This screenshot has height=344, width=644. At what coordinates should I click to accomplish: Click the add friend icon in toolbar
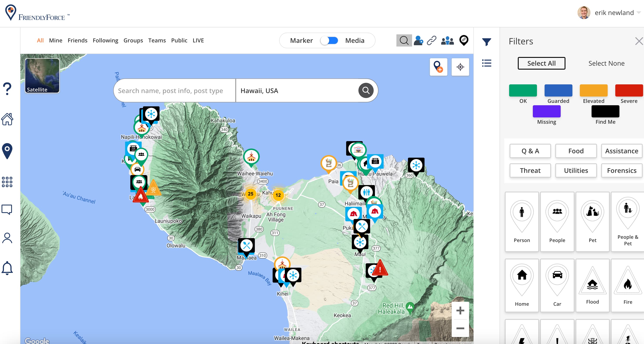418,40
